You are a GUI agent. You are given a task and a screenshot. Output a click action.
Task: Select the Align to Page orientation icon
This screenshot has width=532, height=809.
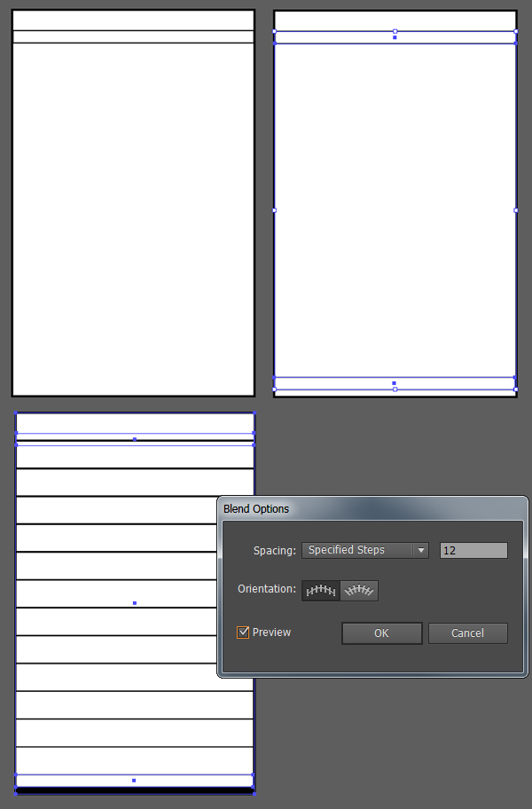click(x=321, y=591)
